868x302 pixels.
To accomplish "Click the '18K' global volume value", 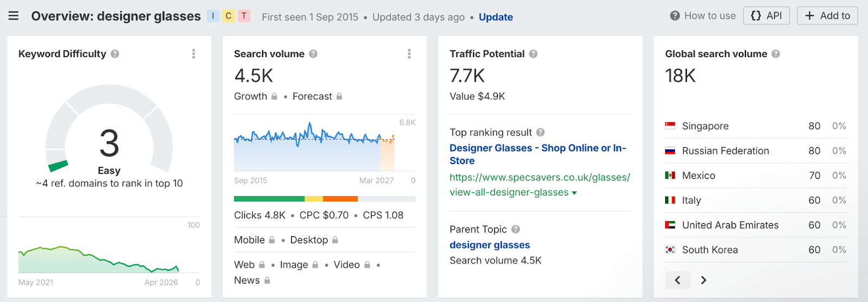I will [680, 76].
